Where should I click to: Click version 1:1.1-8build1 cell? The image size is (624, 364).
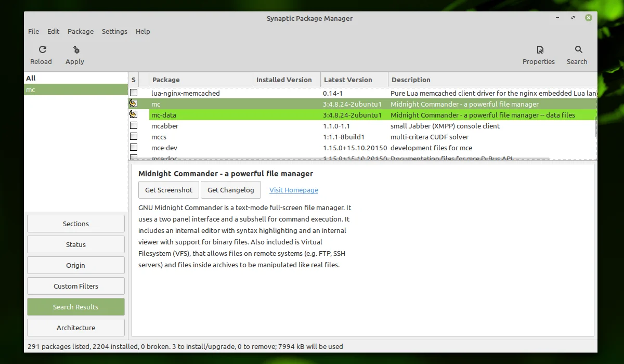[344, 137]
